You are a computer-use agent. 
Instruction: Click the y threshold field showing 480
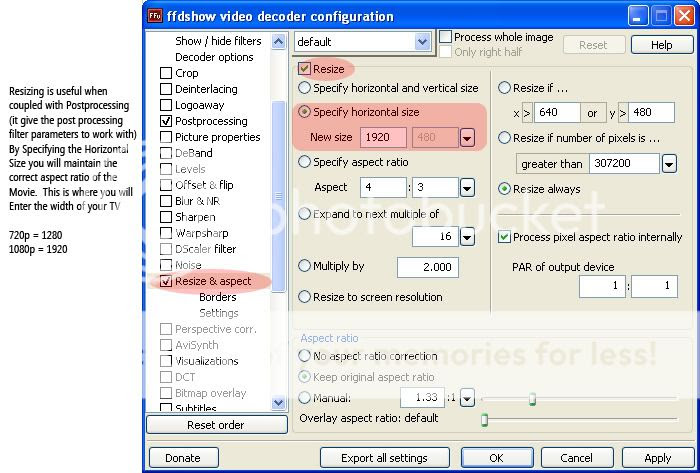click(x=651, y=113)
